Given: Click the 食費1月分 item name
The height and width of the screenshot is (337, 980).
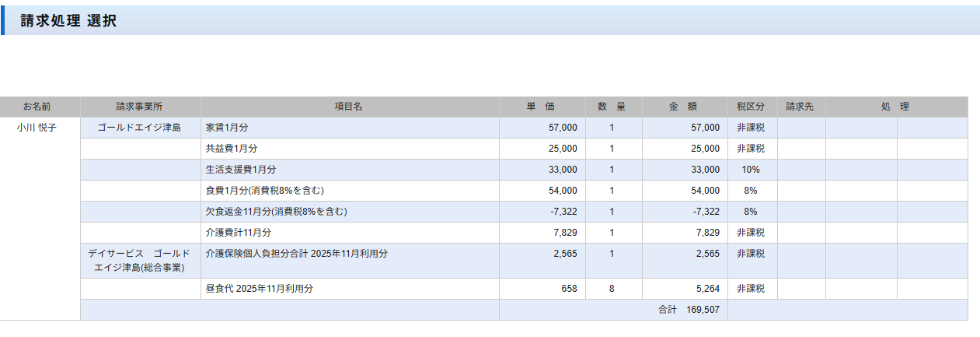Looking at the screenshot, I should pos(264,191).
